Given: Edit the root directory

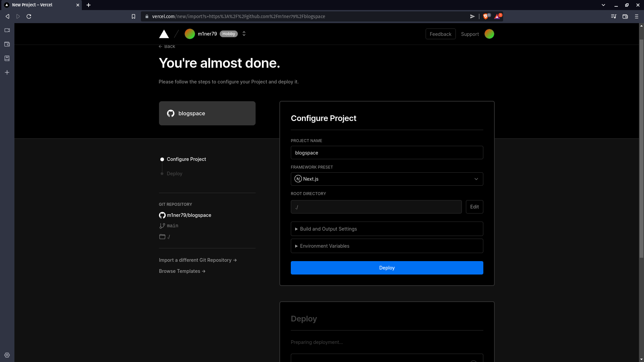Looking at the screenshot, I should (474, 207).
